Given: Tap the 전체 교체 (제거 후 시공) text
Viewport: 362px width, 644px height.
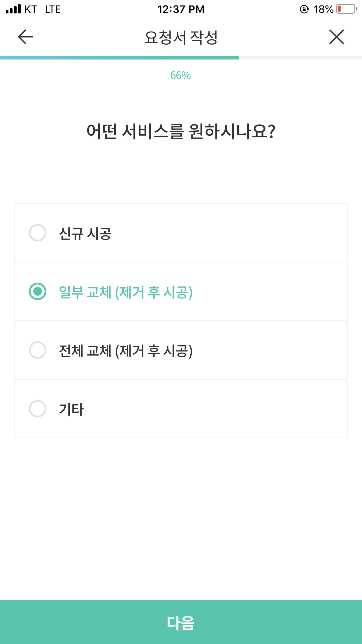Looking at the screenshot, I should pos(126,351).
